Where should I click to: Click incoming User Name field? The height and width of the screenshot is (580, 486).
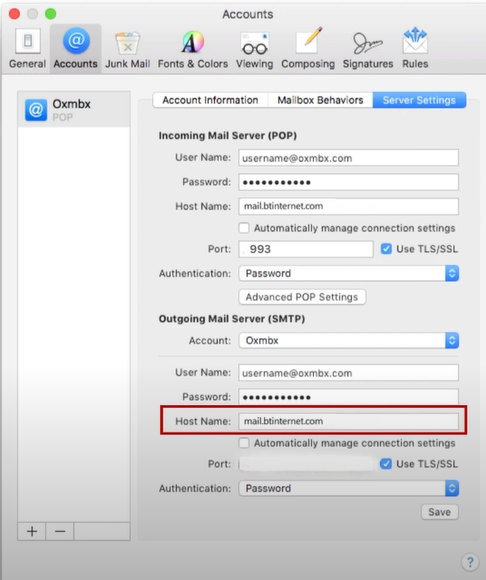coord(348,158)
